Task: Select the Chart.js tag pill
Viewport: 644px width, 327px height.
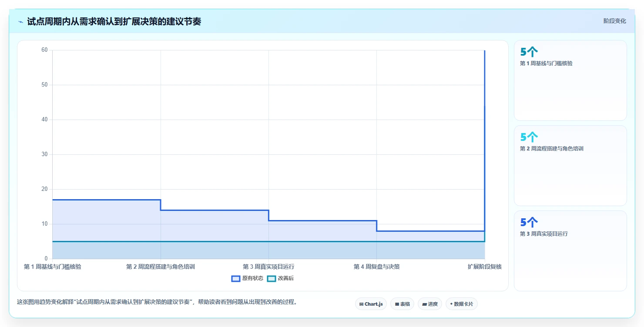Action: point(371,304)
